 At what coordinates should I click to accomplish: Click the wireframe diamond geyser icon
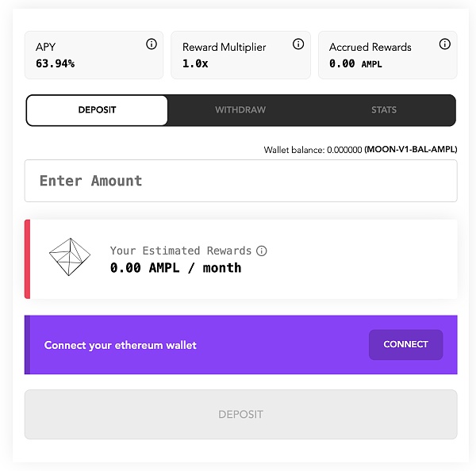[70, 257]
